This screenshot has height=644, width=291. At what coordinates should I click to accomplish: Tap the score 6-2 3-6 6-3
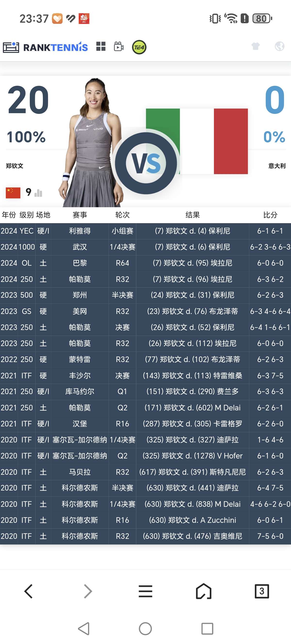[x=270, y=247]
